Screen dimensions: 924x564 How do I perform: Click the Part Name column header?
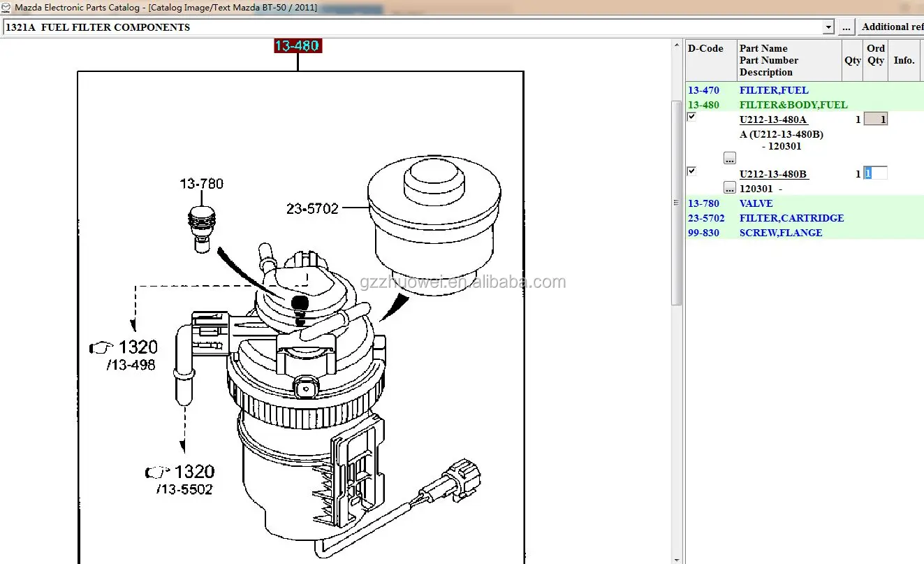pos(789,60)
